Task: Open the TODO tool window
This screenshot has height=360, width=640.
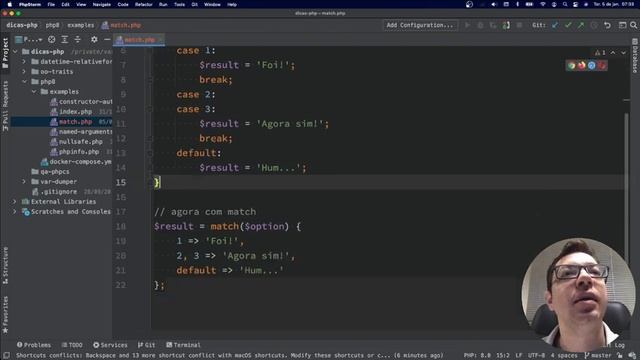Action: (72, 345)
